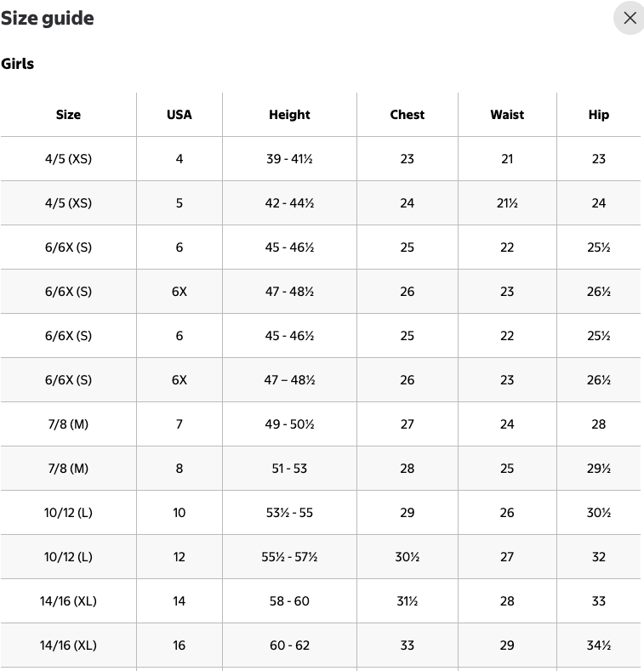
Task: Select the 55½ - 57½ height cell
Action: pos(289,557)
